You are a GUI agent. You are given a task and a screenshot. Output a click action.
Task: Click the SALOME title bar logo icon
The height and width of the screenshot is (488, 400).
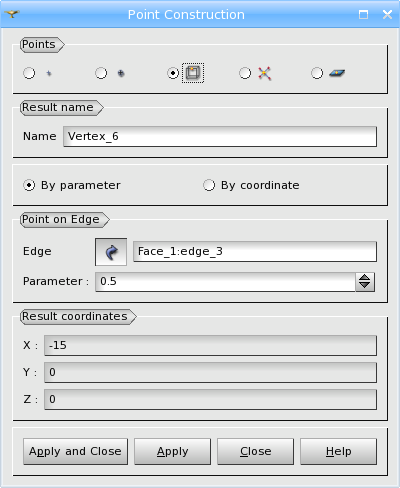(x=12, y=14)
